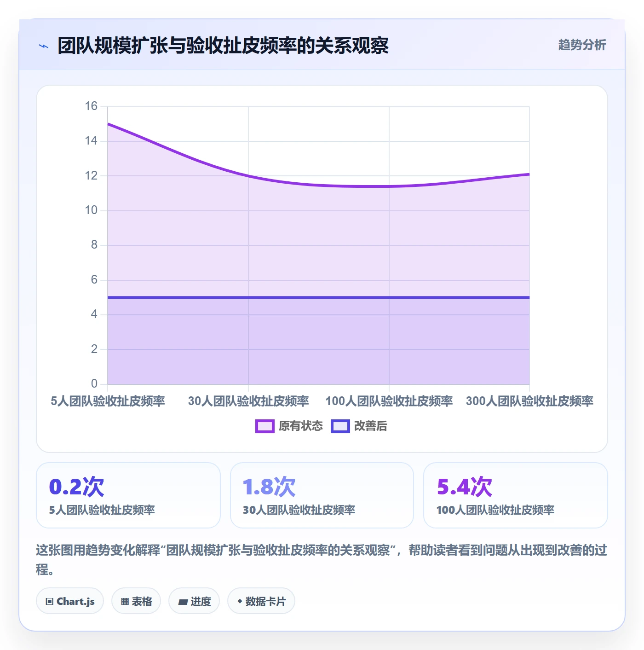Click the 5人团队验收扯皮频率 axis label

tap(108, 401)
